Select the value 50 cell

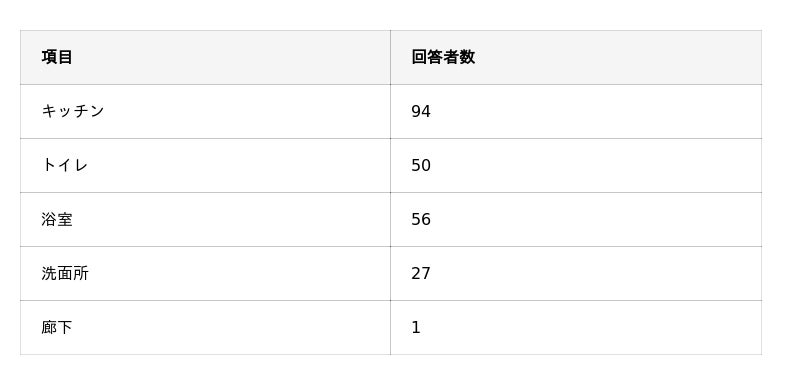click(576, 165)
